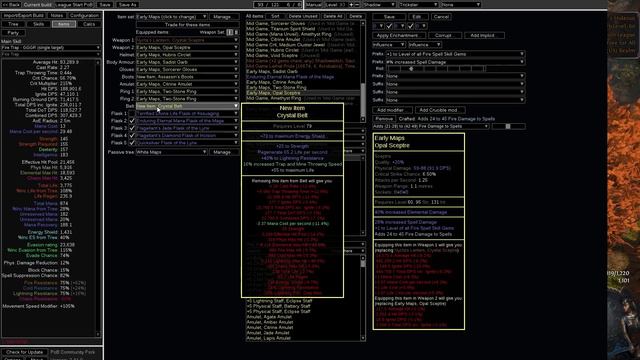Click the item list scrollbar thumb
Image resolution: width=640 pixels, height=360 pixels.
click(x=362, y=99)
